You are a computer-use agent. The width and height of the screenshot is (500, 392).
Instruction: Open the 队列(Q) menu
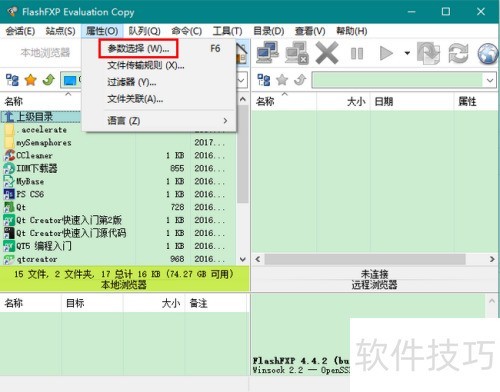[x=144, y=31]
